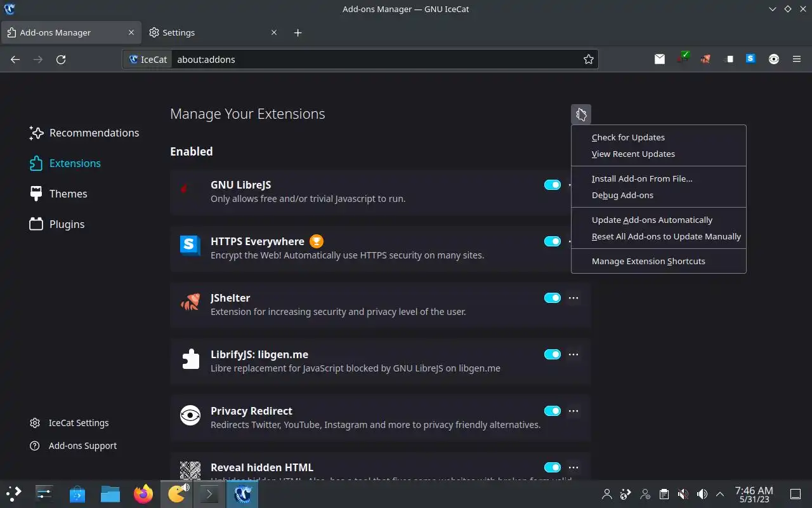The image size is (812, 508).
Task: Open a new tab with plus button
Action: 298,32
